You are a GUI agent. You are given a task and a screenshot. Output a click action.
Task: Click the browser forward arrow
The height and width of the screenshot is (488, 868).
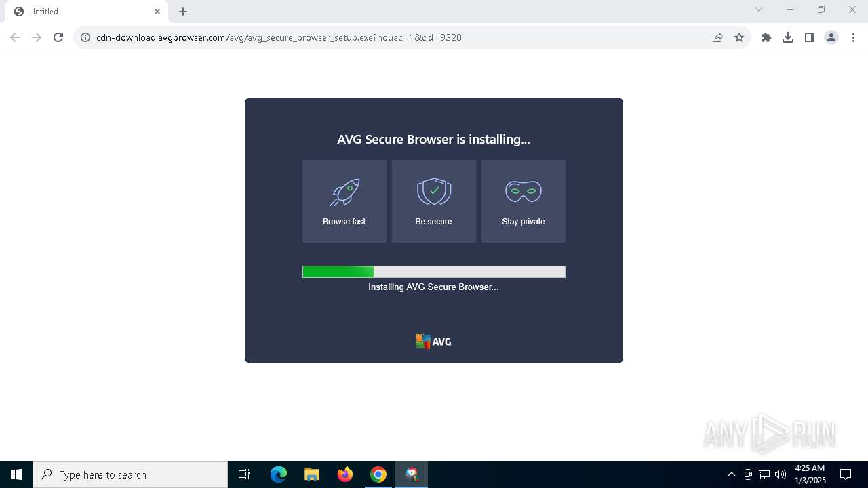[37, 37]
